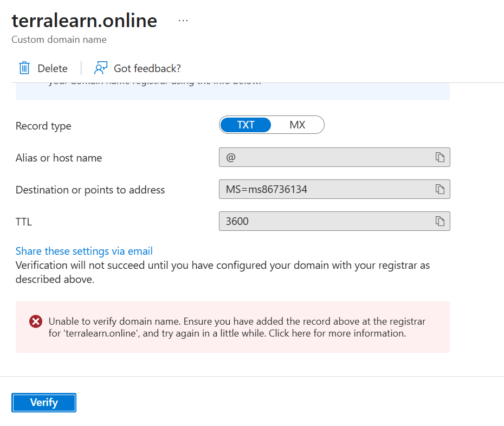504x426 pixels.
Task: Open Share these settings via email
Action: [83, 250]
